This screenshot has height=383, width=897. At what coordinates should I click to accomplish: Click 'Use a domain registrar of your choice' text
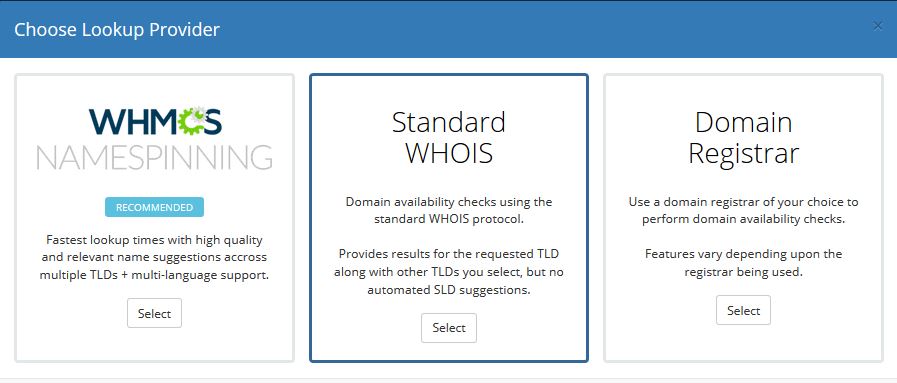tap(743, 210)
